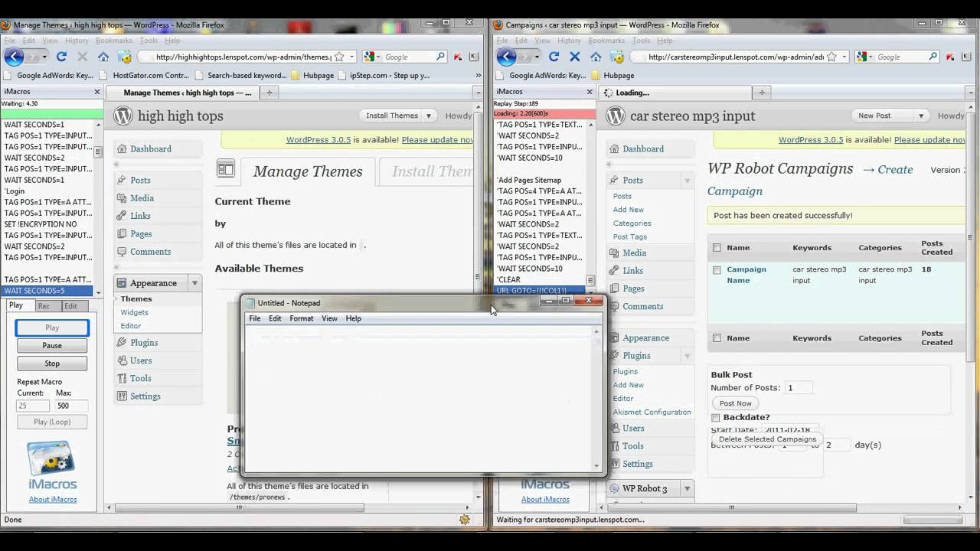Bookmark the carstereomp3input page with the star
Image resolution: width=980 pixels, height=551 pixels.
(x=831, y=57)
